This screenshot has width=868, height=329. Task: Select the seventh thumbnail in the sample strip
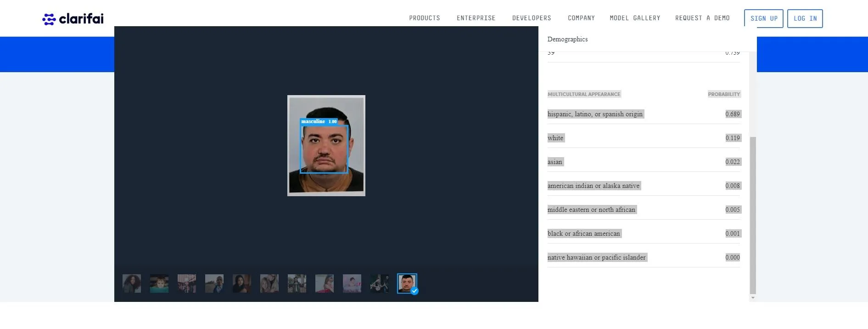297,284
